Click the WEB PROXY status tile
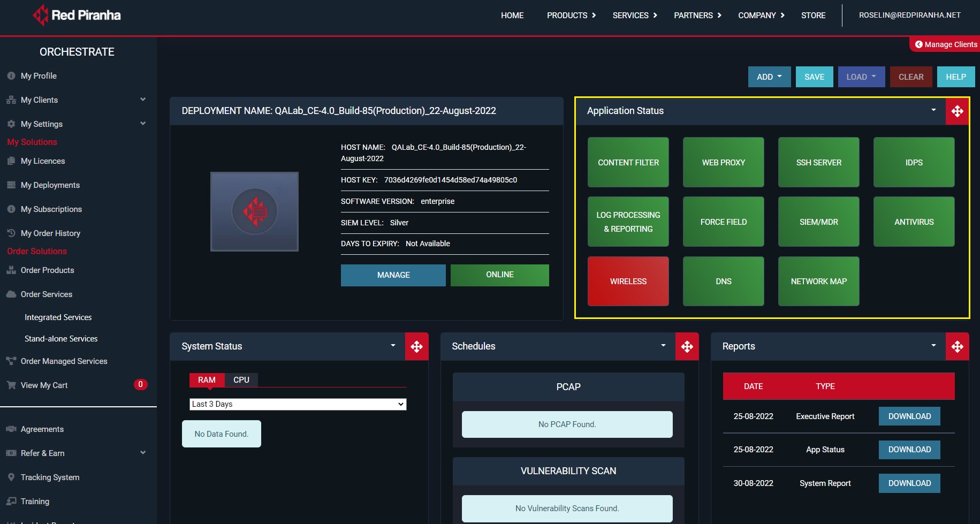 coord(724,163)
